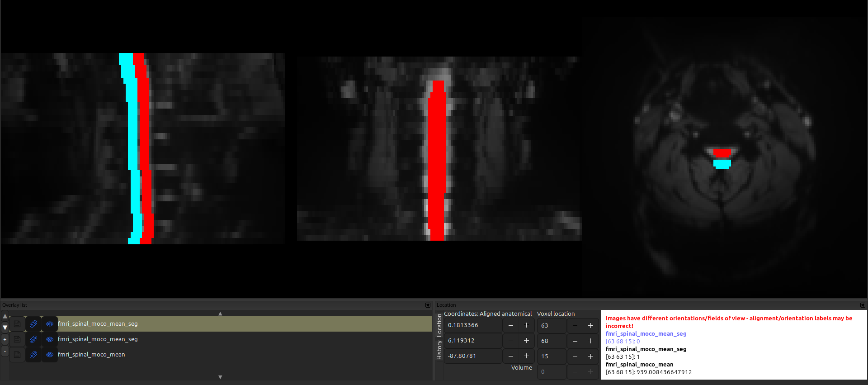Toggle link icon on highlighted fmri_spinal_moco_mean_seg row
This screenshot has height=385, width=868.
click(x=33, y=324)
